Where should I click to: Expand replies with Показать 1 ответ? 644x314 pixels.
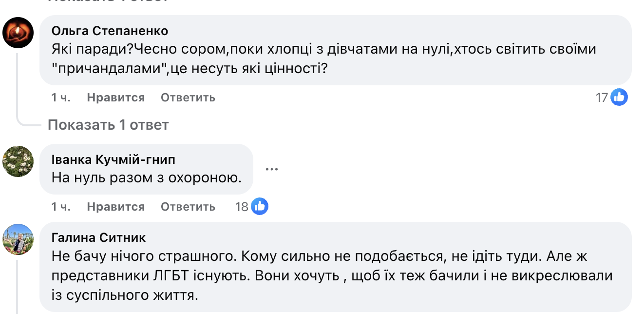108,125
